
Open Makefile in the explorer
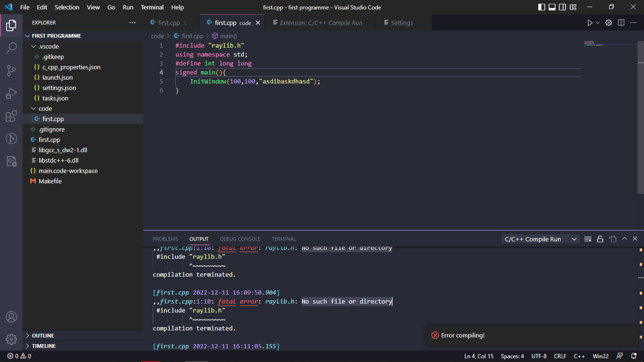50,181
